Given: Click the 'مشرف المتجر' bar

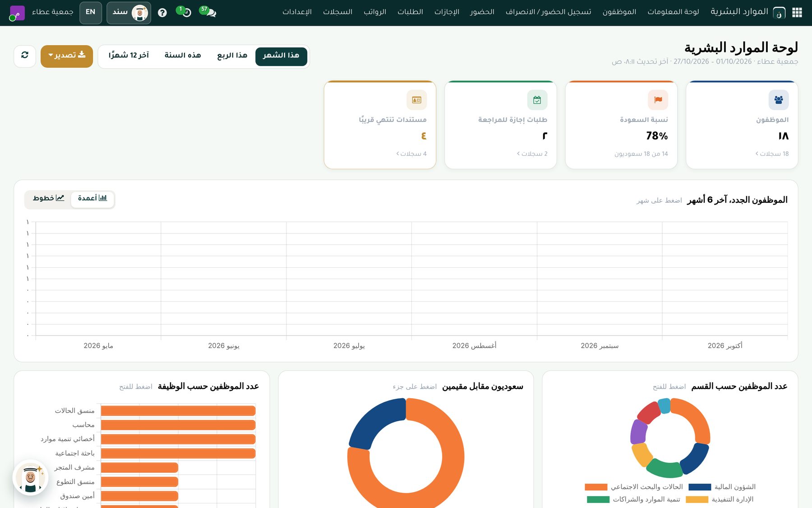Looking at the screenshot, I should point(139,467).
